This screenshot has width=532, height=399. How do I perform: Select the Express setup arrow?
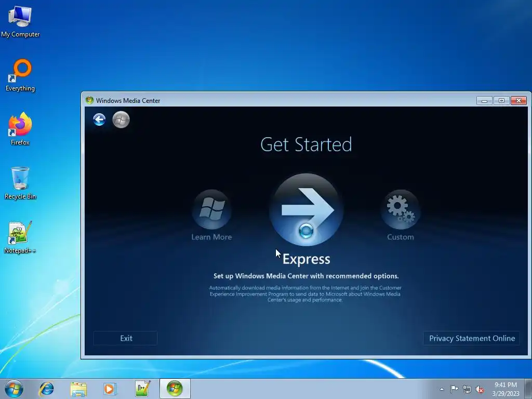(x=307, y=209)
